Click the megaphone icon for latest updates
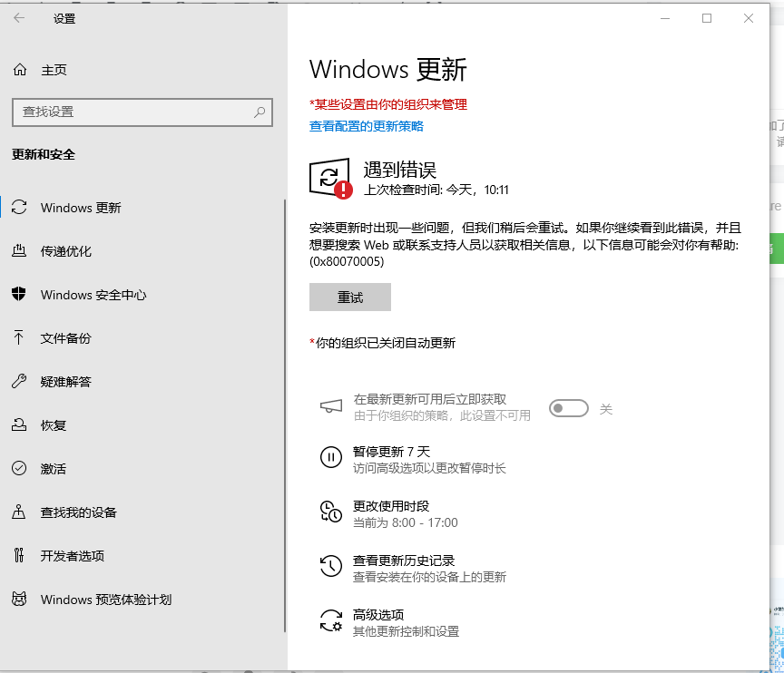This screenshot has height=673, width=784. [331, 405]
